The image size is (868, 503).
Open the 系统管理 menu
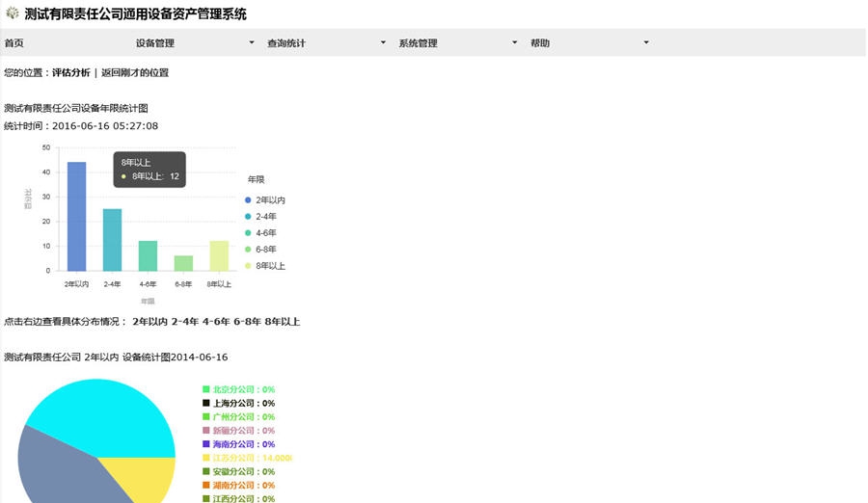pyautogui.click(x=418, y=43)
